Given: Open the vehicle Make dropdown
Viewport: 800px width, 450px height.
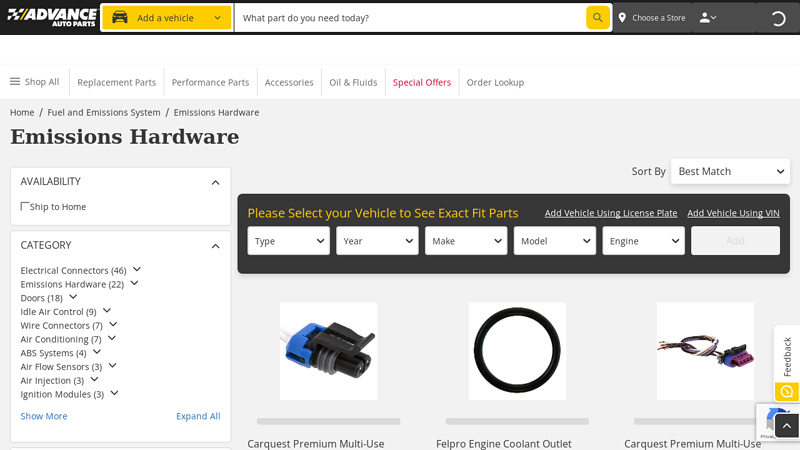Looking at the screenshot, I should 466,241.
